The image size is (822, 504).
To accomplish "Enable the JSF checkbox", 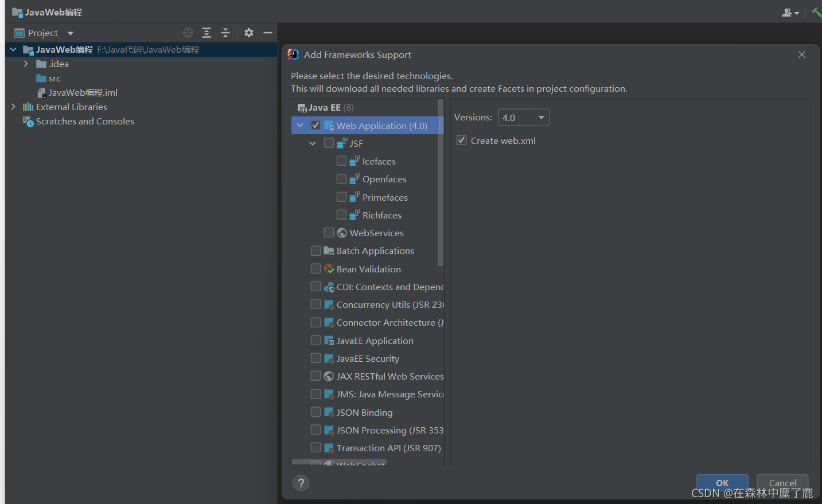I will [x=329, y=143].
